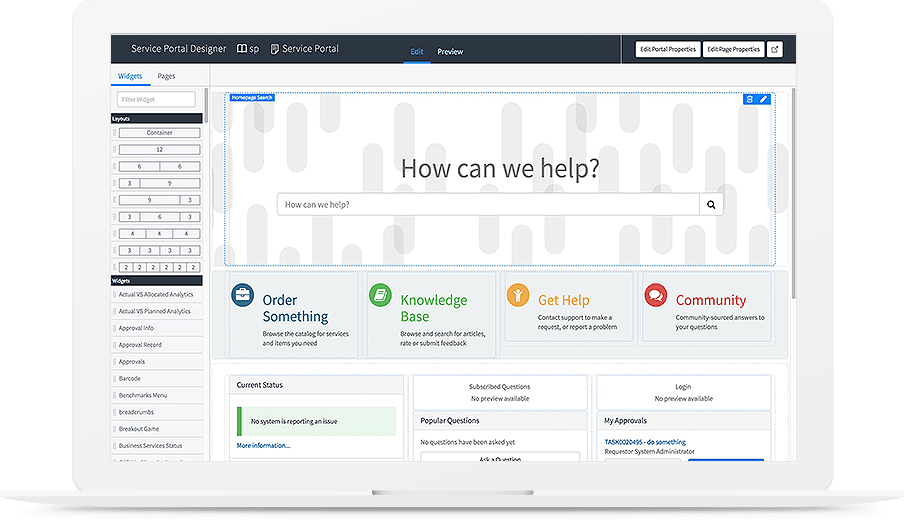The height and width of the screenshot is (524, 904).
Task: Focus the Filter Widget input
Action: 156,100
